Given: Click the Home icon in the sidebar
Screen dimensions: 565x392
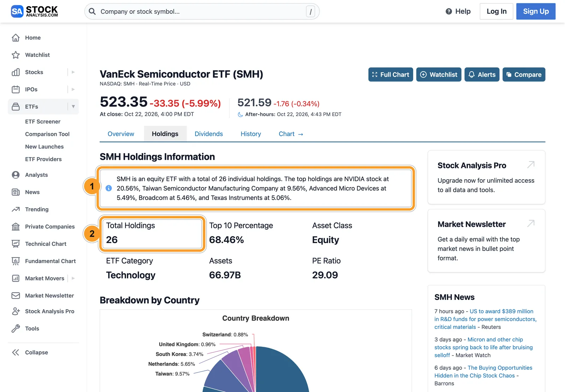Looking at the screenshot, I should (16, 38).
